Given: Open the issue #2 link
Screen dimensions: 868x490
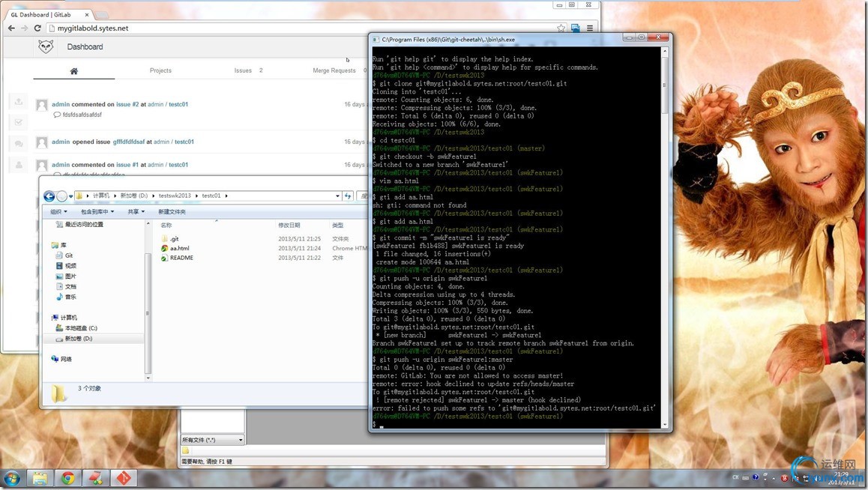Looking at the screenshot, I should point(127,104).
